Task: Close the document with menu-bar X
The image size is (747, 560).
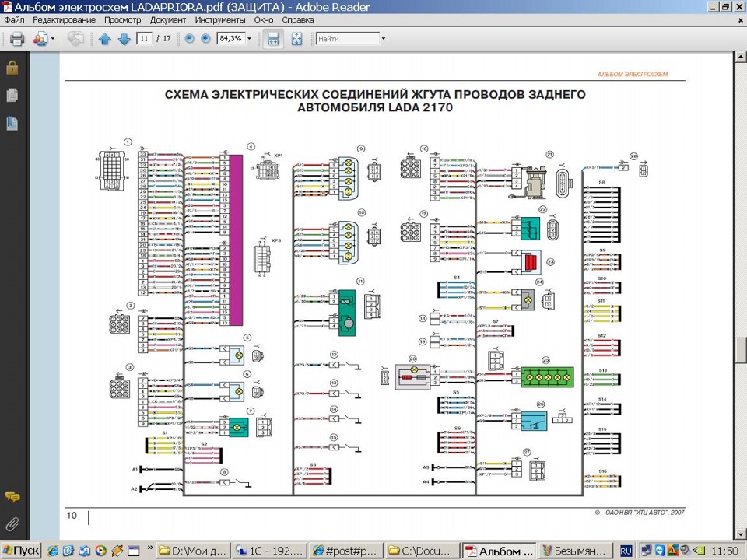Action: point(741,20)
